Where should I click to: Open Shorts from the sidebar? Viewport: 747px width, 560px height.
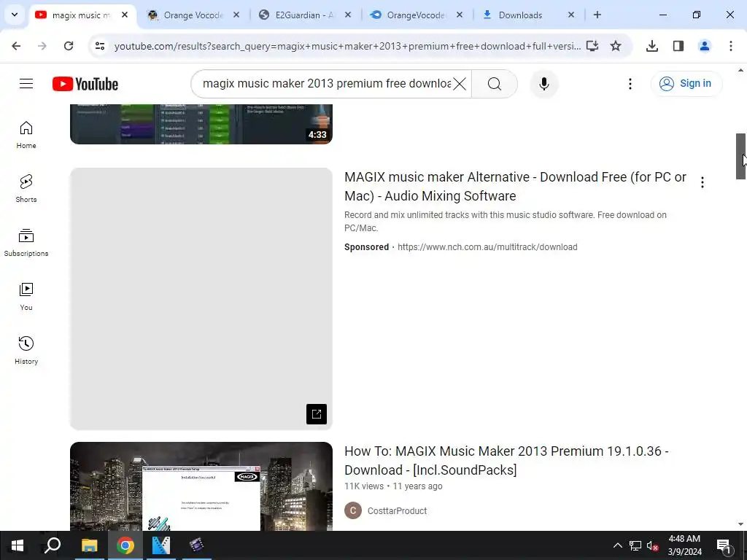[26, 189]
